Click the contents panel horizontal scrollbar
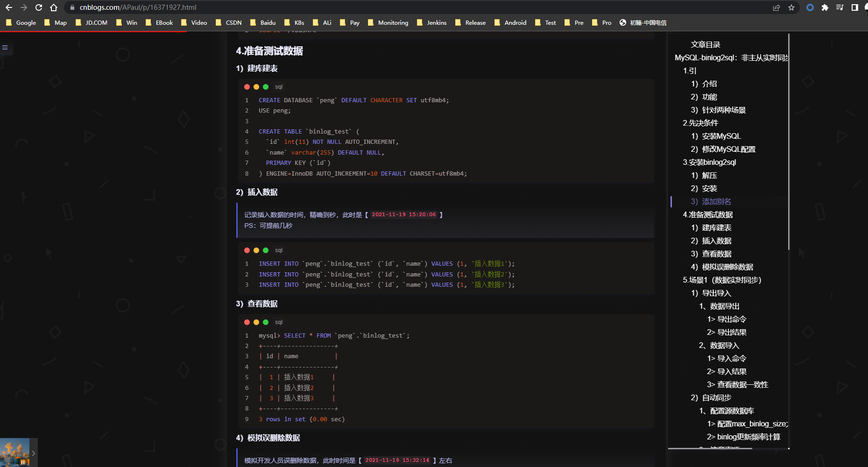 (710, 448)
